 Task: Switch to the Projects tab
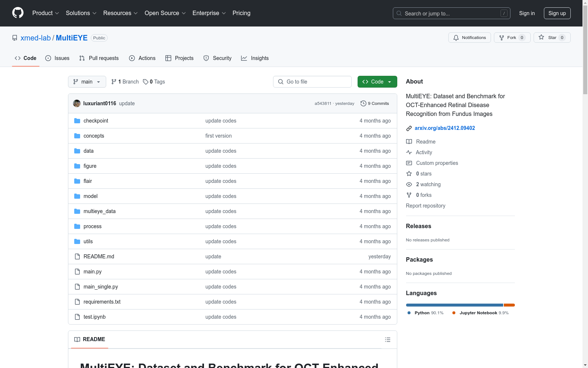click(x=179, y=58)
